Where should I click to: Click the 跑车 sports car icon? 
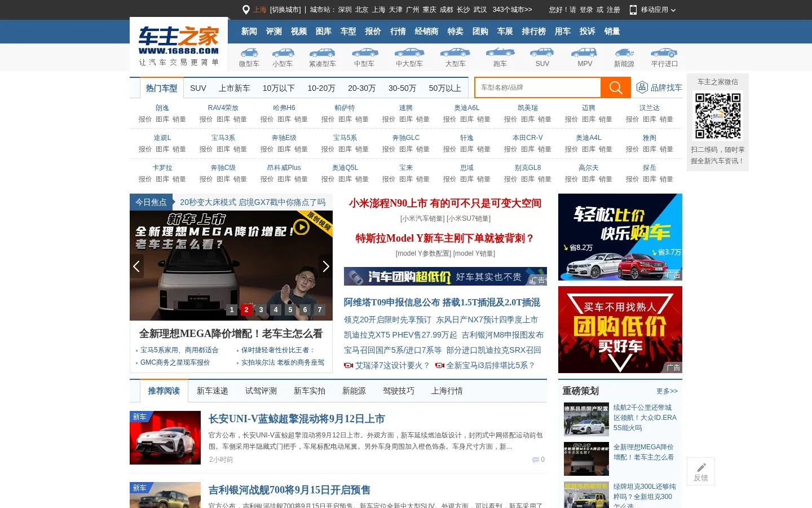coord(500,52)
